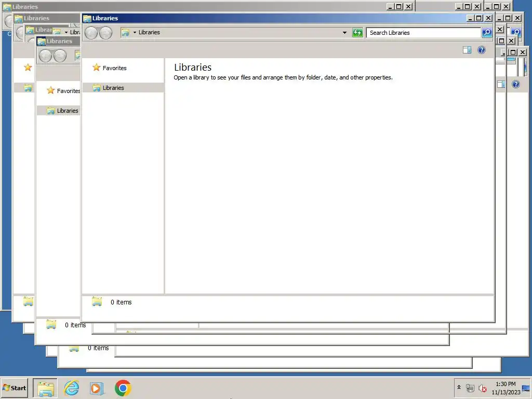
Task: Select Favorites in the second Libraries window
Action: pyautogui.click(x=68, y=90)
